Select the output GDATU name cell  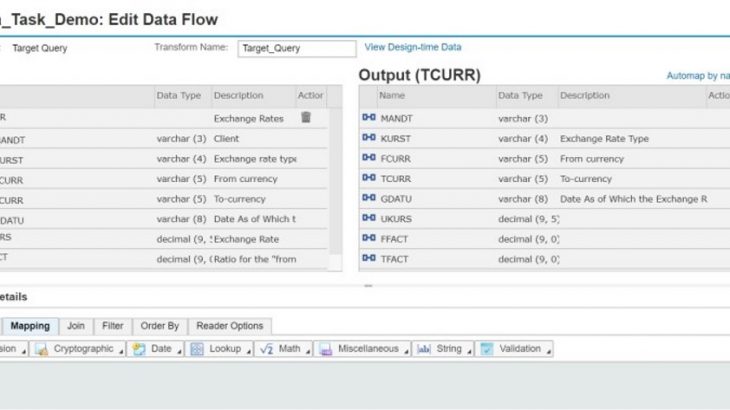(x=396, y=199)
